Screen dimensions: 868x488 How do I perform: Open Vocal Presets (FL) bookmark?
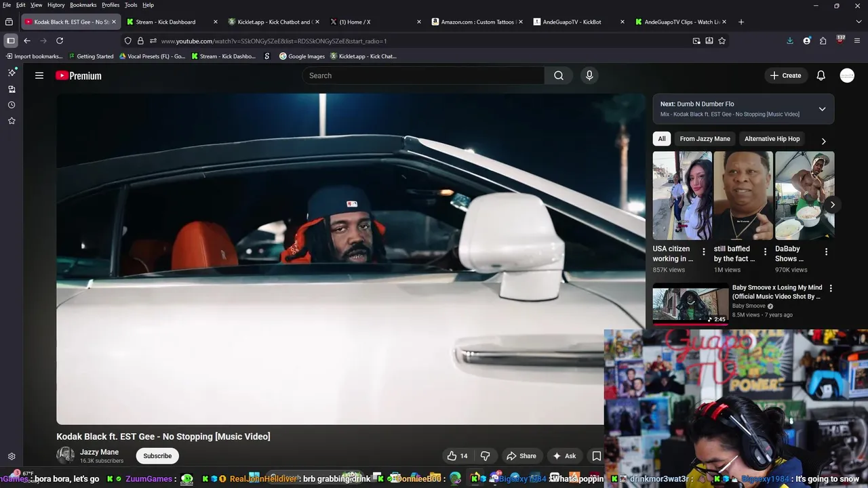(152, 56)
